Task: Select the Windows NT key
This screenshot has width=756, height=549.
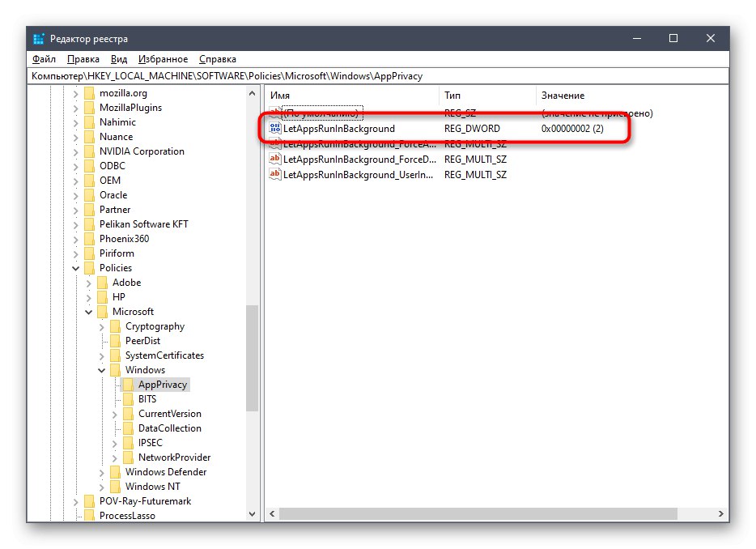Action: [153, 487]
